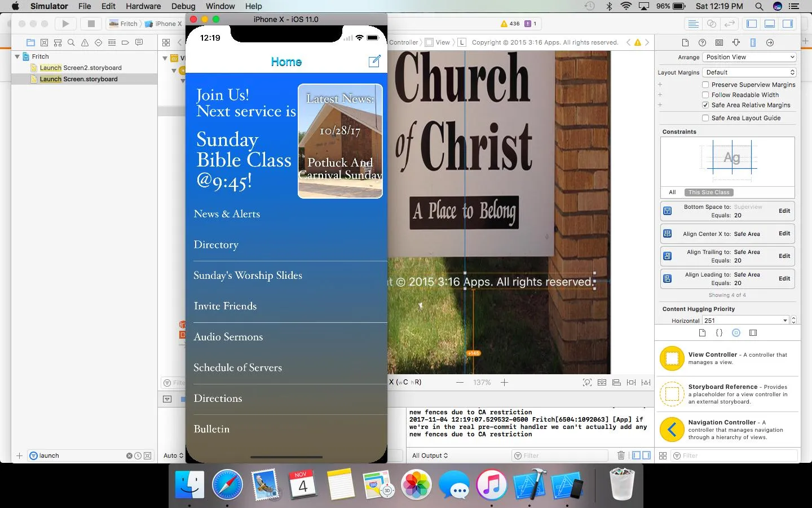Open the Hardware menu
This screenshot has width=812, height=508.
(x=143, y=6)
